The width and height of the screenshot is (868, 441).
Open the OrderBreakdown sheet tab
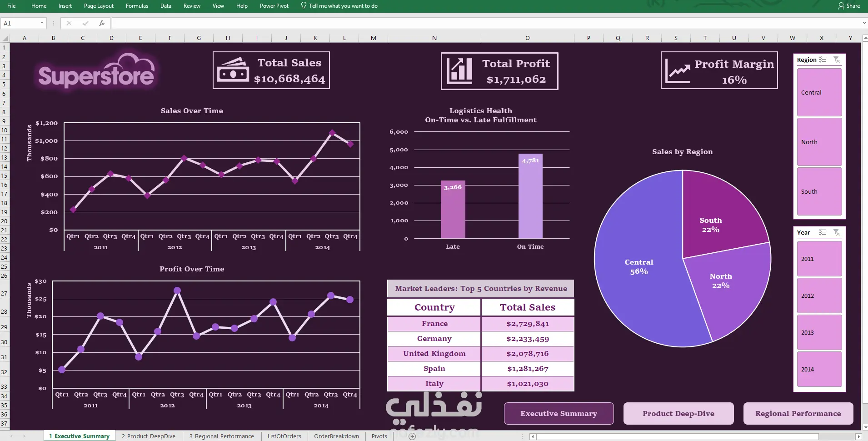(336, 436)
